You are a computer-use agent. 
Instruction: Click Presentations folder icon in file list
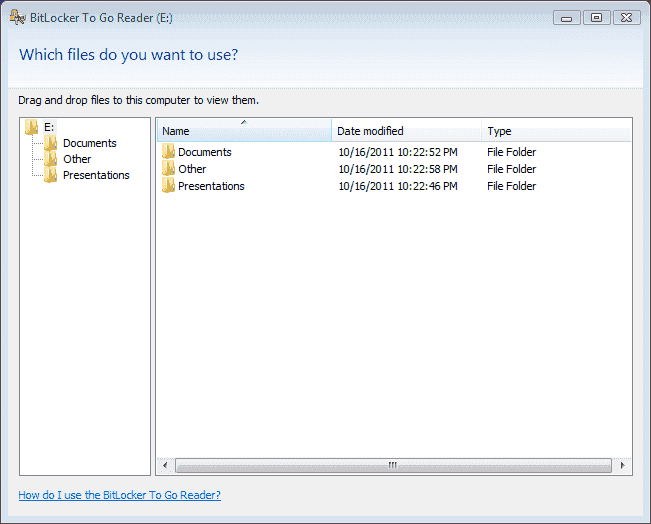pyautogui.click(x=169, y=186)
